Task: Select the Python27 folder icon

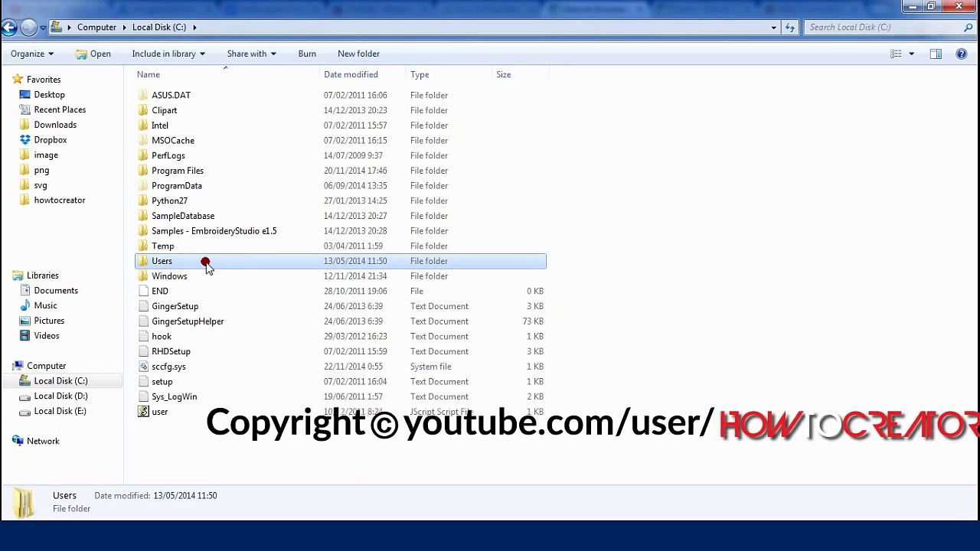Action: click(x=143, y=201)
